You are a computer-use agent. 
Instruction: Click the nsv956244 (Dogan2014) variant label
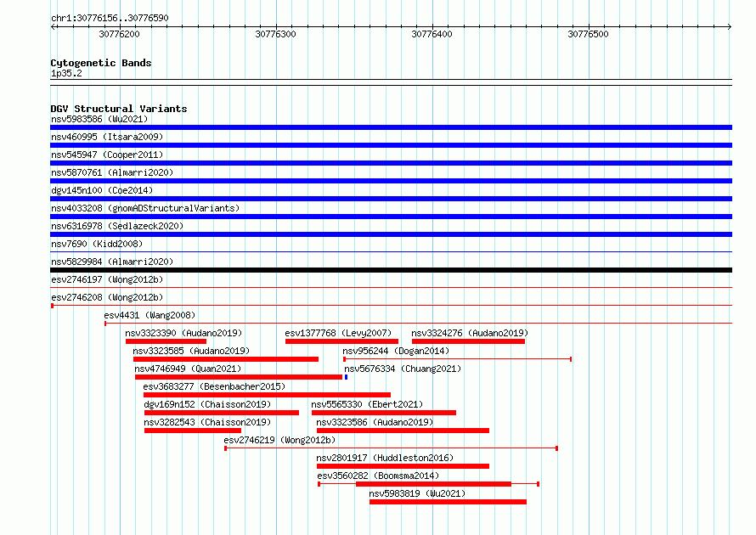(x=396, y=351)
